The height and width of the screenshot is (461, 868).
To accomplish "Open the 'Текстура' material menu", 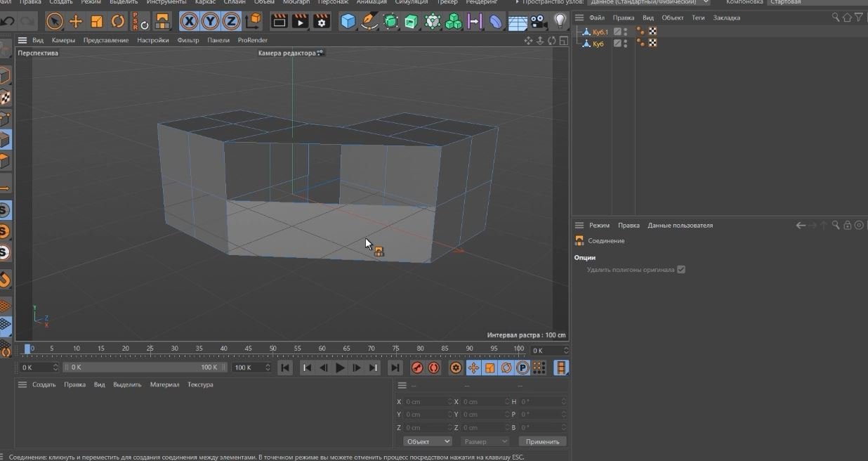I will coord(200,384).
